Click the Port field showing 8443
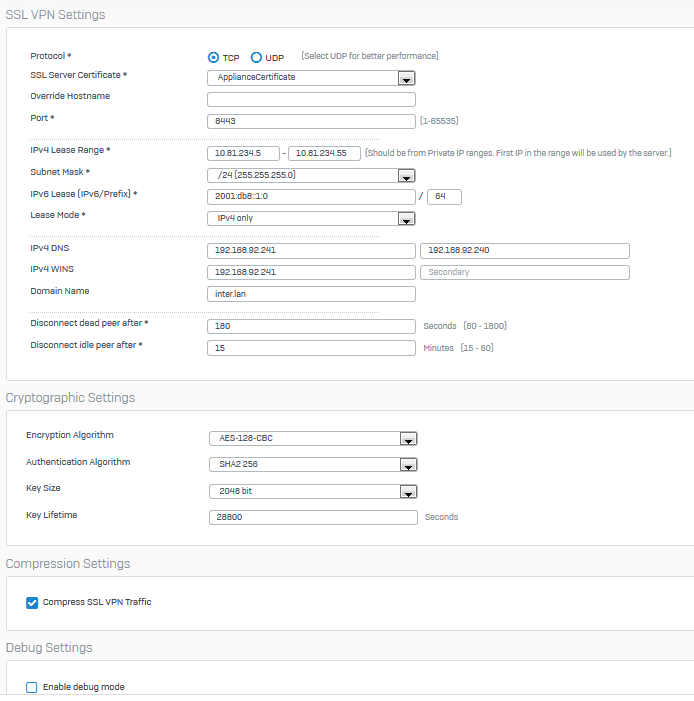Image resolution: width=694 pixels, height=701 pixels. tap(311, 122)
